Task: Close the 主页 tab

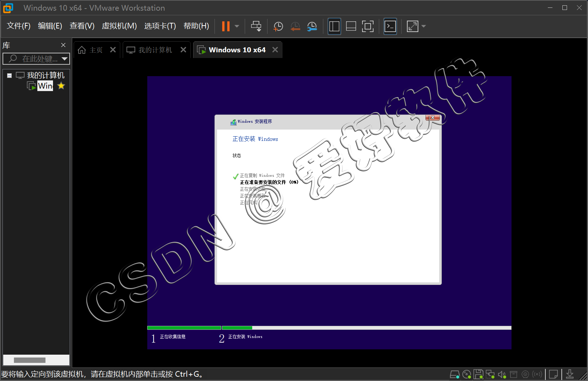Action: [113, 50]
